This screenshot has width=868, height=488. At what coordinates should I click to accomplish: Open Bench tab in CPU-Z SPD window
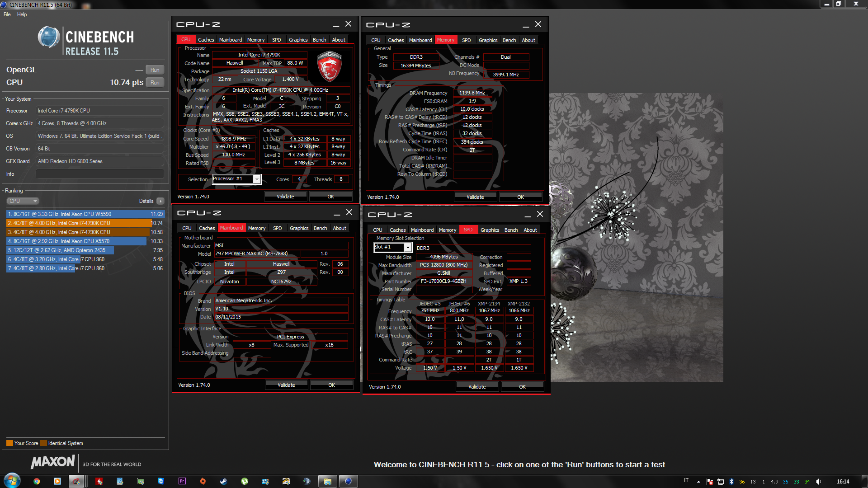511,230
